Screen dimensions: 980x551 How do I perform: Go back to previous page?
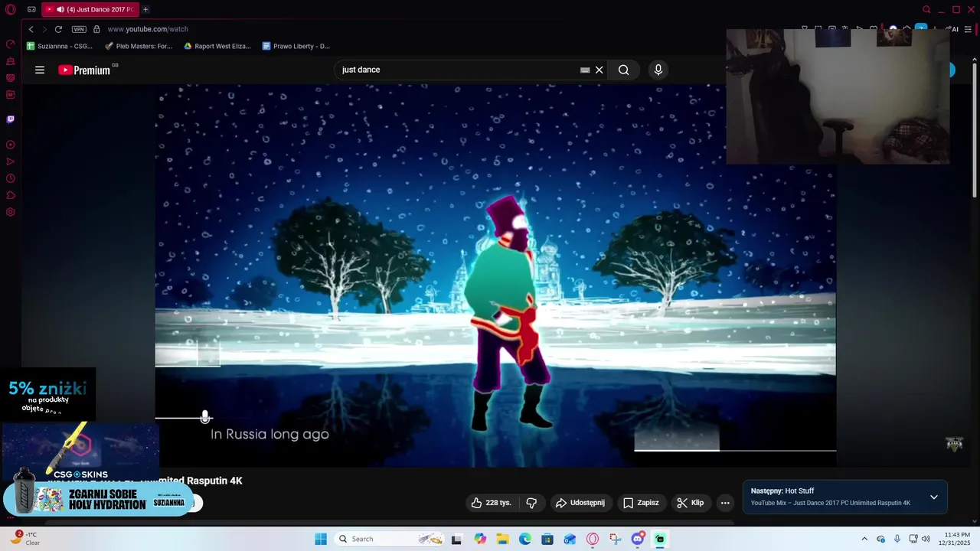(31, 29)
